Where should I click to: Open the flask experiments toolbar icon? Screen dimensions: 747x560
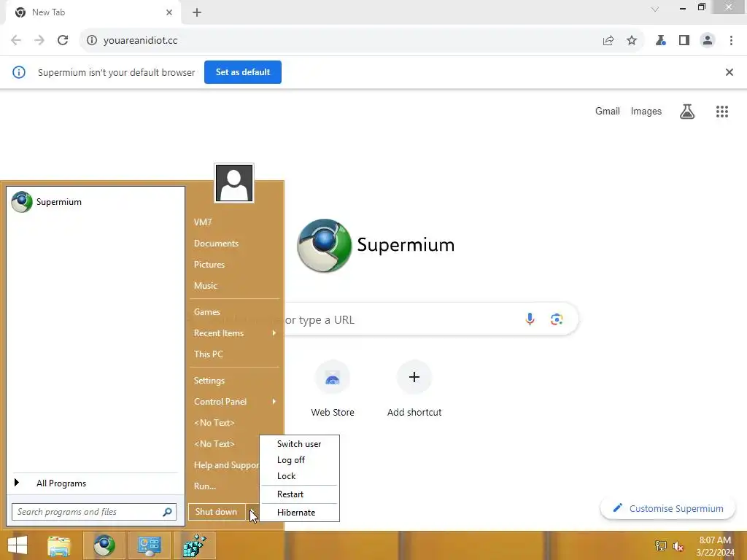coord(661,41)
